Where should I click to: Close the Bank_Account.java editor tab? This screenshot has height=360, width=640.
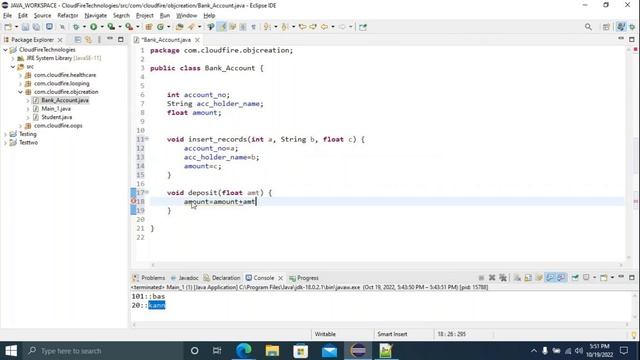[x=198, y=40]
